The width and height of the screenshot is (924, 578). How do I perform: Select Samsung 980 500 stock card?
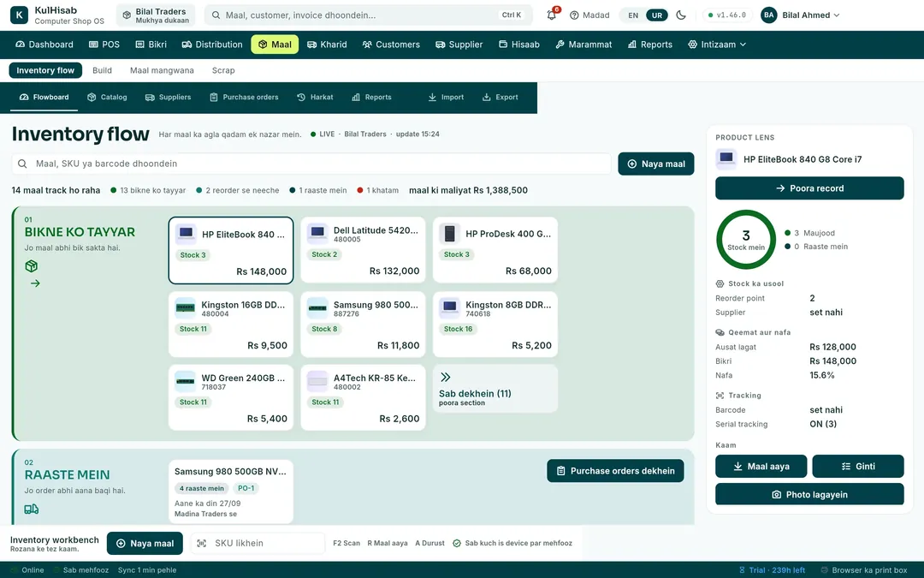pos(363,325)
